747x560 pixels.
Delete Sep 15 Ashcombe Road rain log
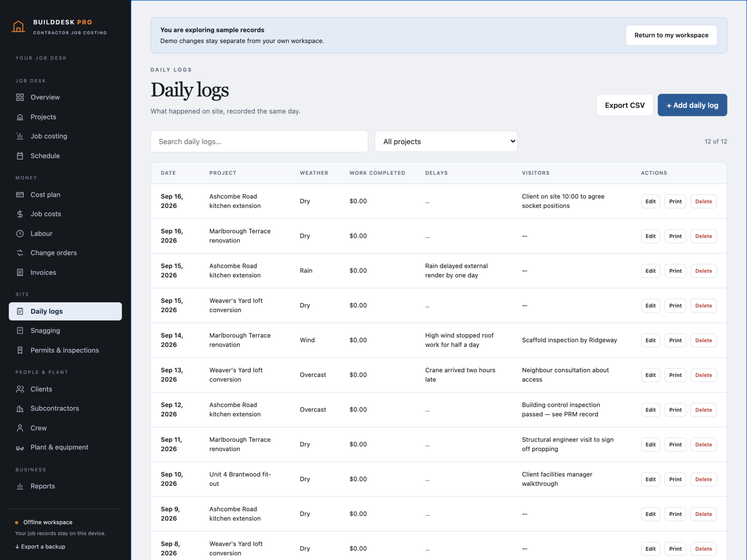tap(703, 271)
